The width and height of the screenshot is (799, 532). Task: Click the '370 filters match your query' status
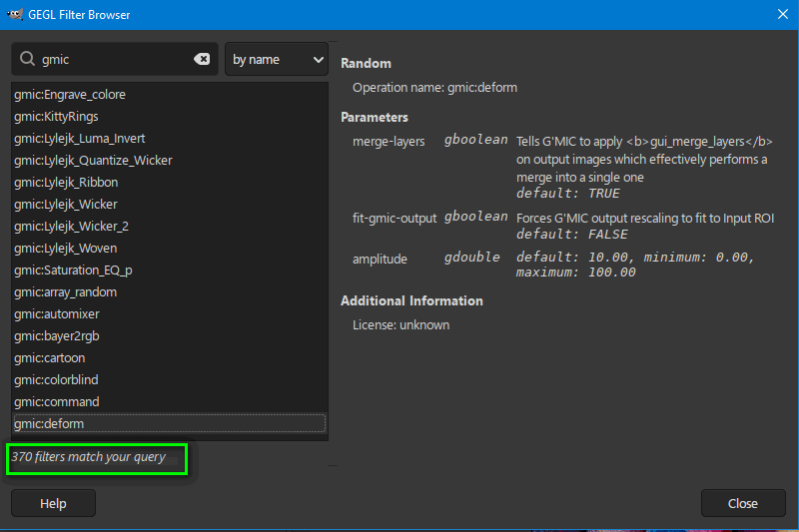click(89, 457)
